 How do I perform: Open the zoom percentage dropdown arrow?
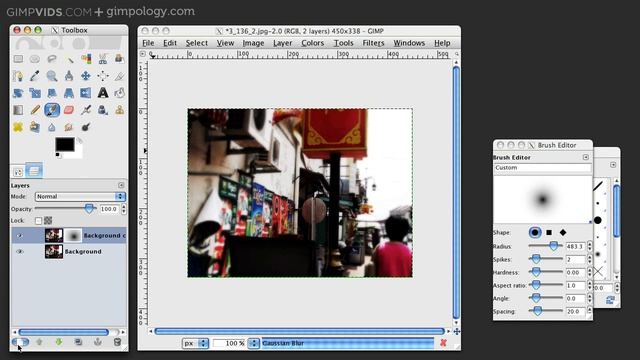point(253,343)
